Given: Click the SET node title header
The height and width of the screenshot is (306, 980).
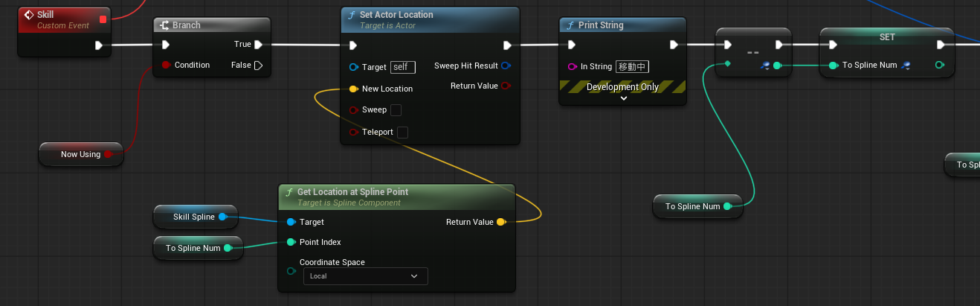Looking at the screenshot, I should (x=886, y=37).
